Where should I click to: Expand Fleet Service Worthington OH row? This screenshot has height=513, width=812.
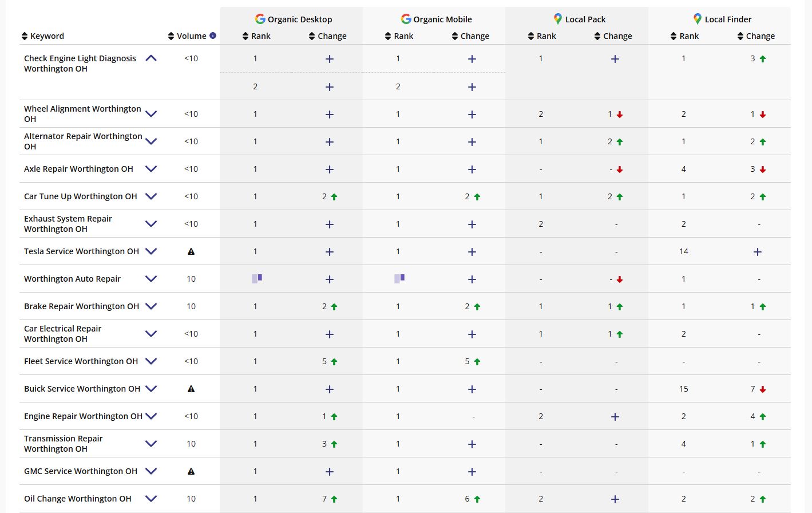[151, 361]
